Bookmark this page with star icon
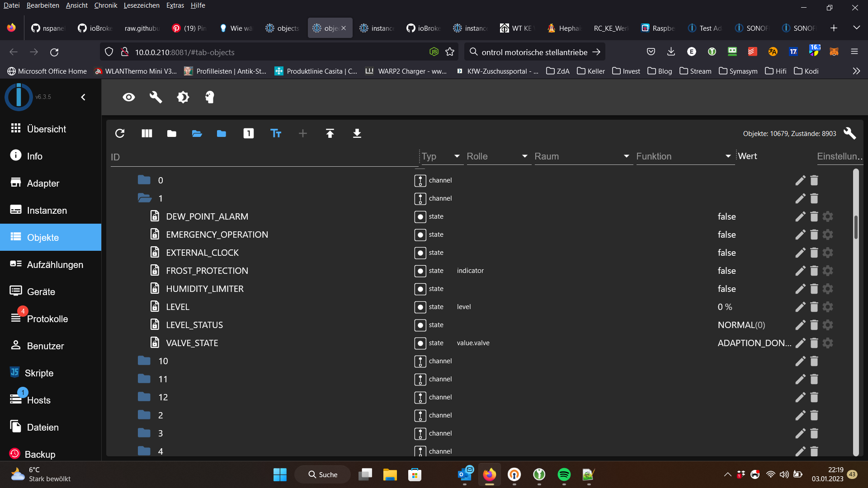Image resolution: width=868 pixels, height=488 pixels. pyautogui.click(x=450, y=52)
